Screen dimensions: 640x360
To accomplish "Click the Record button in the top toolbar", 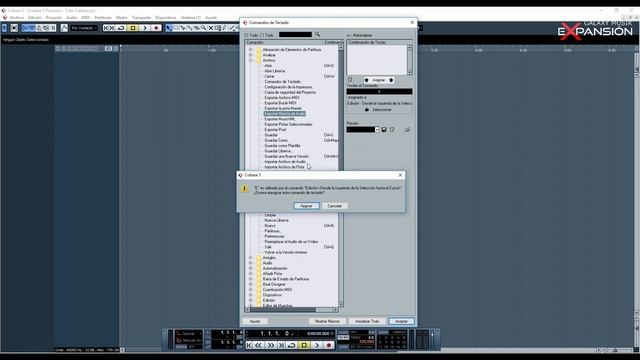I will (x=156, y=28).
